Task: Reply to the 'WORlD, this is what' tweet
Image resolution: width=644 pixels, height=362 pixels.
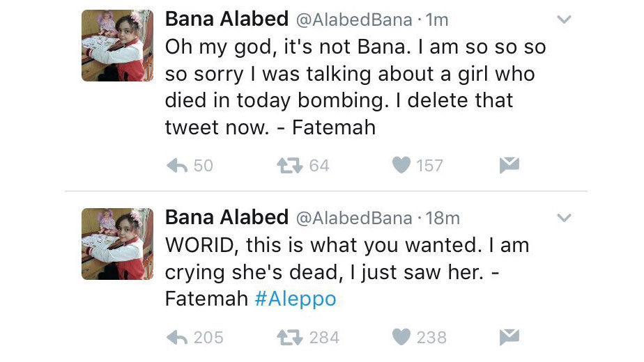Action: (x=179, y=337)
